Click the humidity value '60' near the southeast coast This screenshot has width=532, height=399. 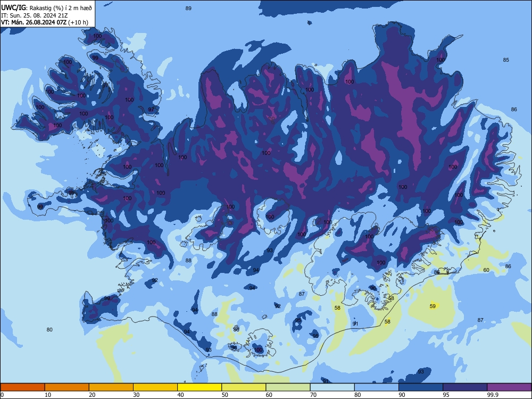point(486,270)
